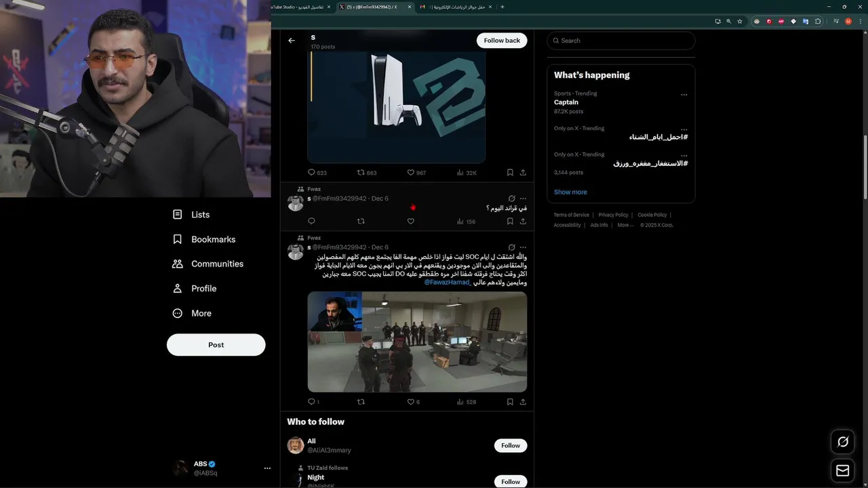Follow the account Ali @AliAl3mmary
Image resolution: width=868 pixels, height=488 pixels.
point(511,445)
